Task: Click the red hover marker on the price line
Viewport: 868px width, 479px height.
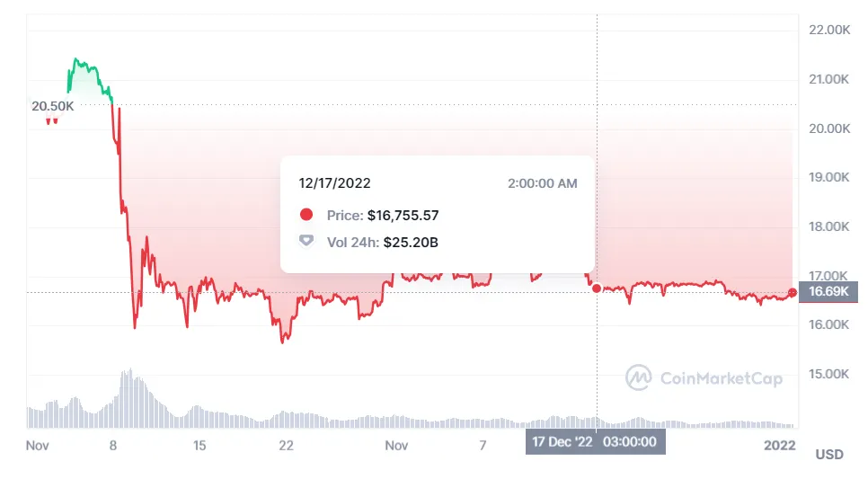Action: (x=597, y=288)
